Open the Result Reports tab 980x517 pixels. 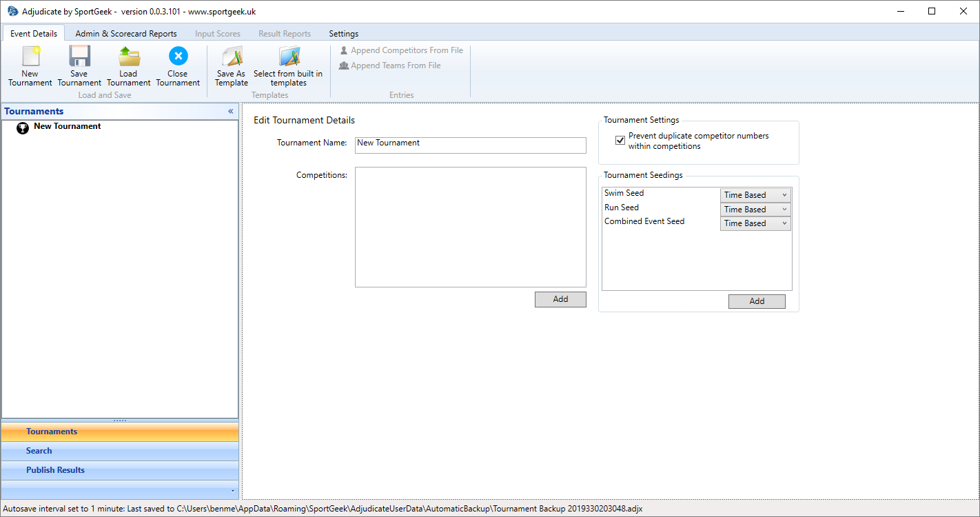click(x=285, y=33)
